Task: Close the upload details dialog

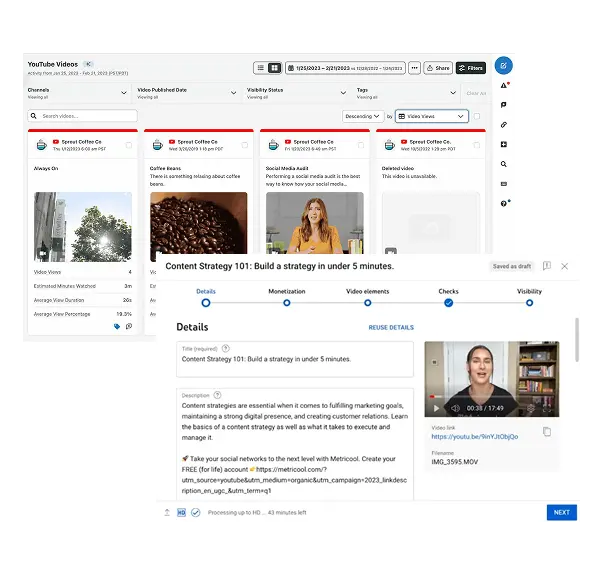Action: 564,266
